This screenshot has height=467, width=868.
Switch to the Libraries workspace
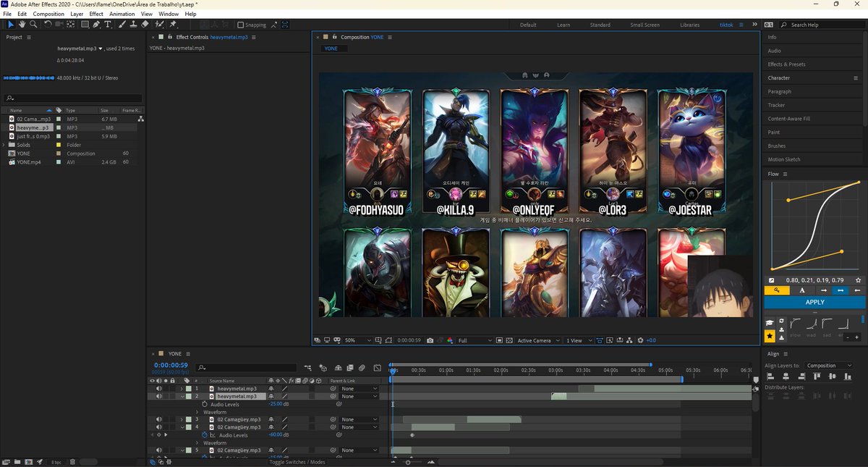click(689, 25)
